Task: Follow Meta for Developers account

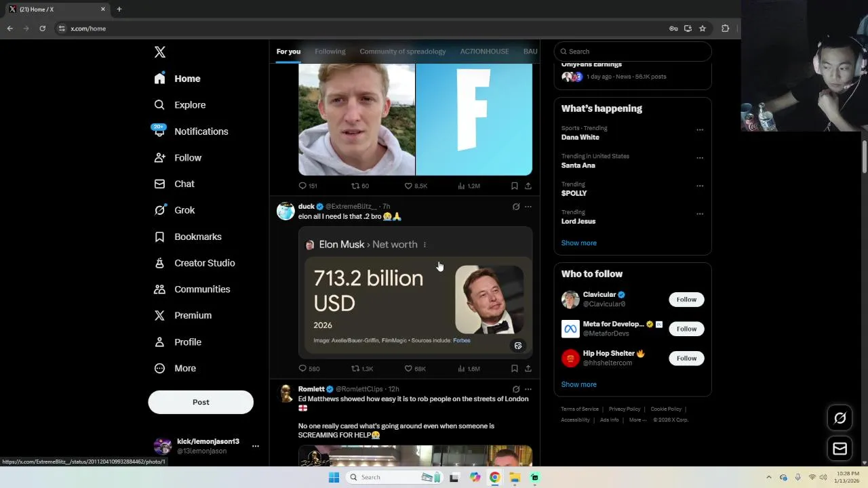Action: [x=686, y=329]
